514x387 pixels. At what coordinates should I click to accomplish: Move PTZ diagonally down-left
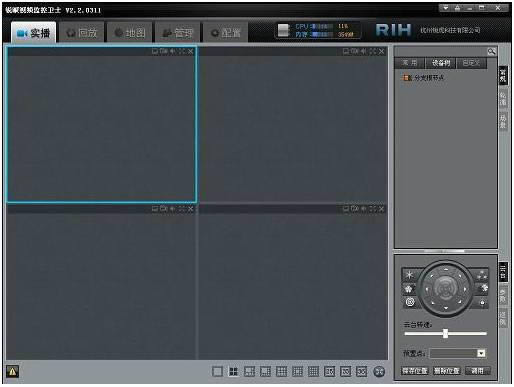432,303
